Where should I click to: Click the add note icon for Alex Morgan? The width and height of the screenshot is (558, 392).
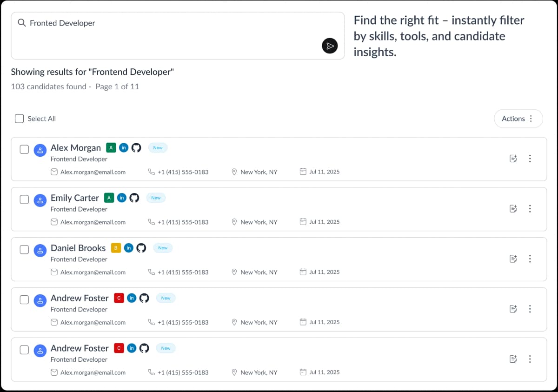[x=513, y=159]
